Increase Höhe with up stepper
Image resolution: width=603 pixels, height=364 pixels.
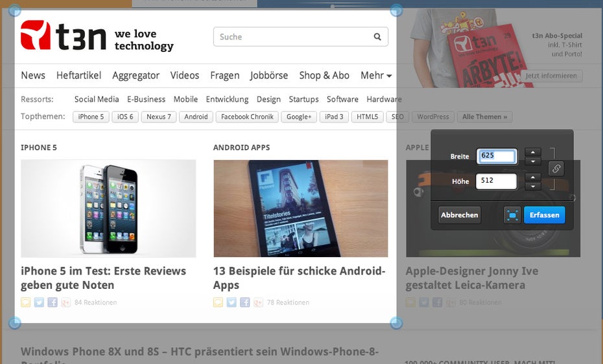tap(533, 177)
